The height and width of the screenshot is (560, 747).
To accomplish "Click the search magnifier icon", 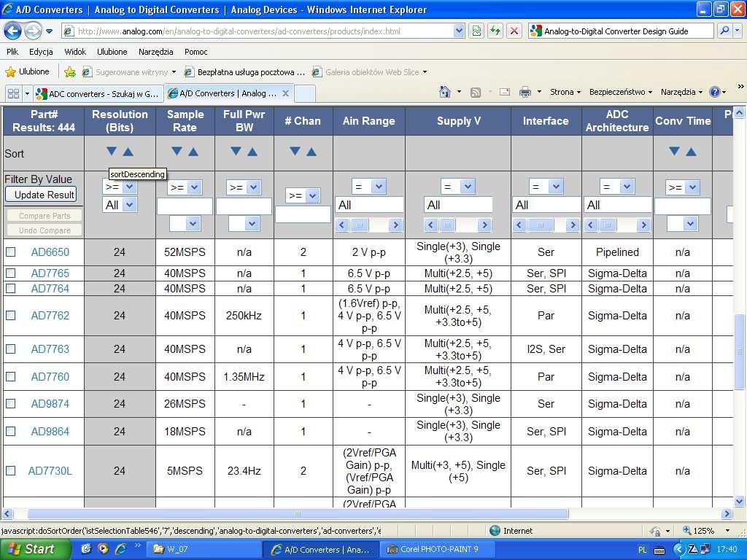I will 724,31.
